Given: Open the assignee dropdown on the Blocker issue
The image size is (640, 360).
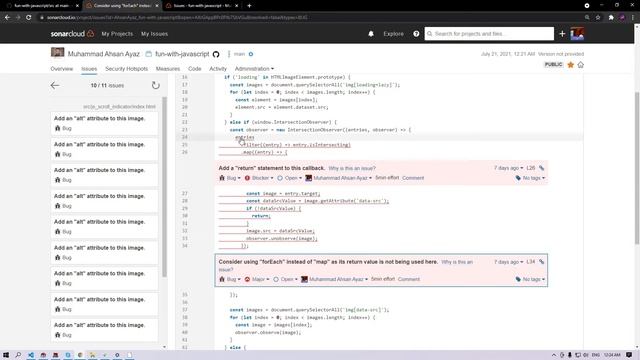Looking at the screenshot, I should [x=338, y=178].
